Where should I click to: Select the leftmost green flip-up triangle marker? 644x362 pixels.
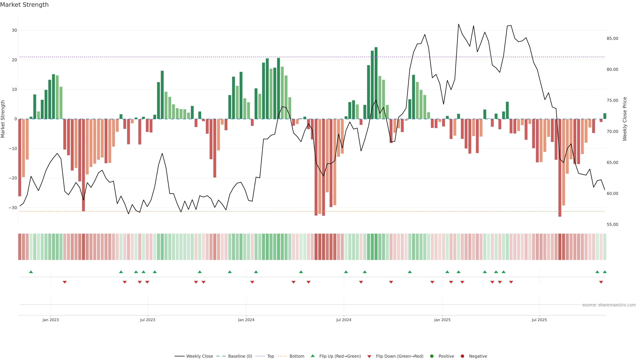pyautogui.click(x=31, y=272)
